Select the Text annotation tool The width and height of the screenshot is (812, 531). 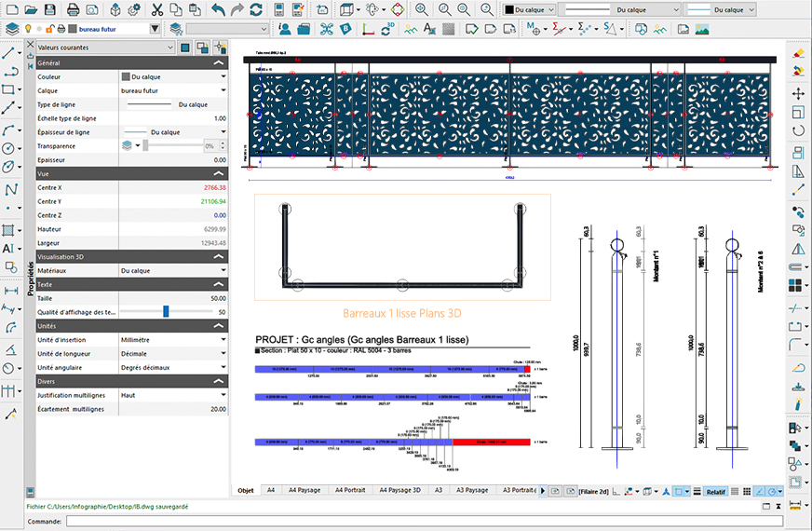[x=8, y=249]
